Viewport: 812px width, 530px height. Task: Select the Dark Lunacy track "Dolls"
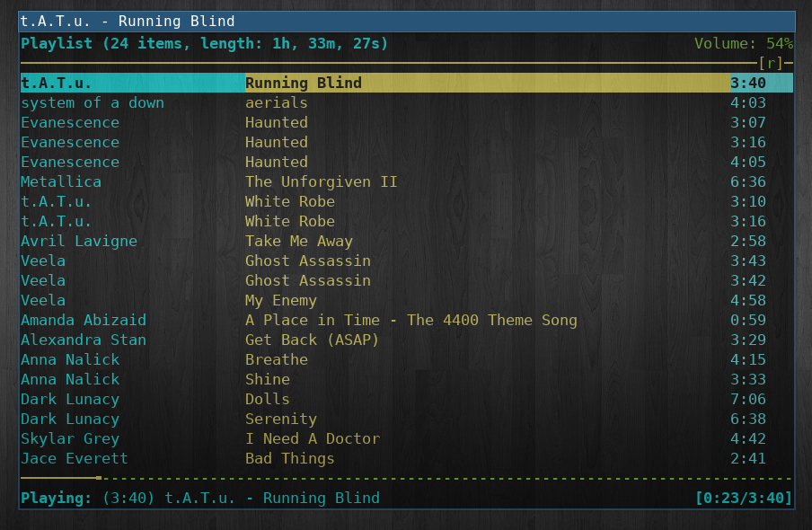click(268, 399)
